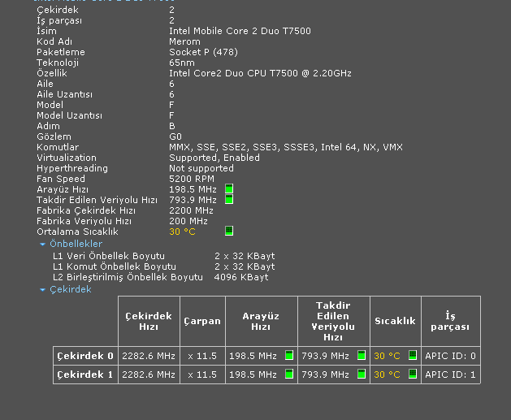Toggle Çekirdek 0 veriyolu hızı green indicator
Image resolution: width=511 pixels, height=420 pixels.
(x=361, y=356)
